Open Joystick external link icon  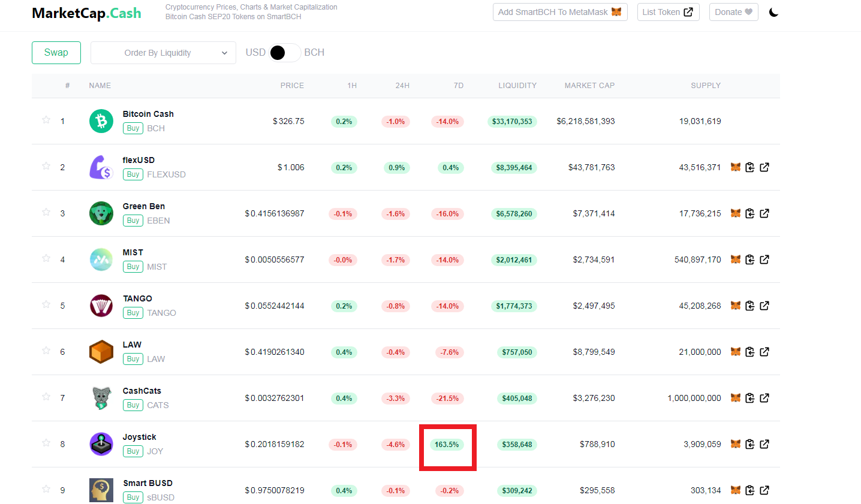click(764, 444)
